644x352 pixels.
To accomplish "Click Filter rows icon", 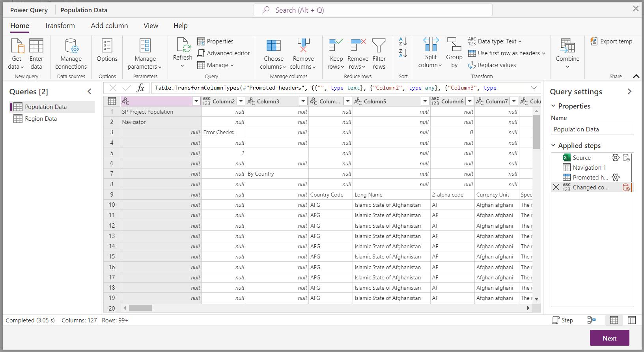I will pos(379,46).
